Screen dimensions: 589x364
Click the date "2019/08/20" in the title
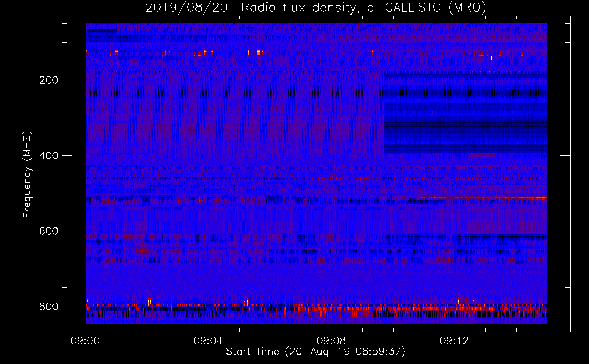[187, 8]
